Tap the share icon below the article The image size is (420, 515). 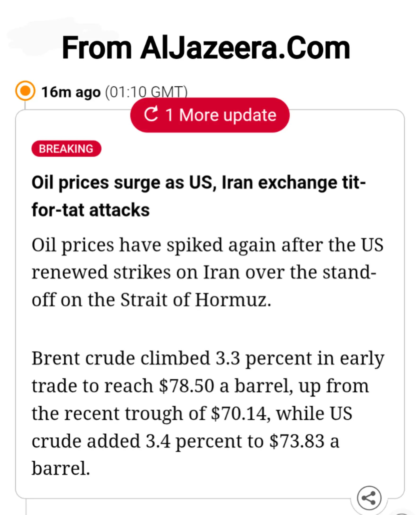point(369,498)
